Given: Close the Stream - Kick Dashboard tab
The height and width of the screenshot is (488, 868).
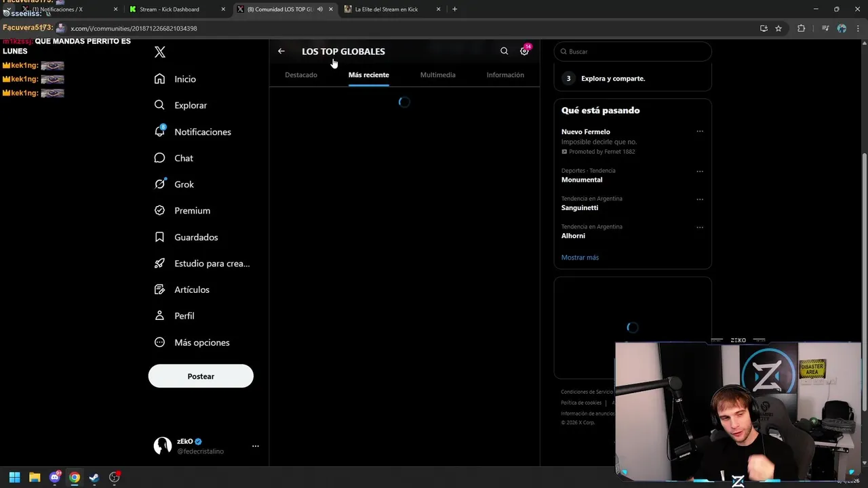Looking at the screenshot, I should tap(223, 9).
